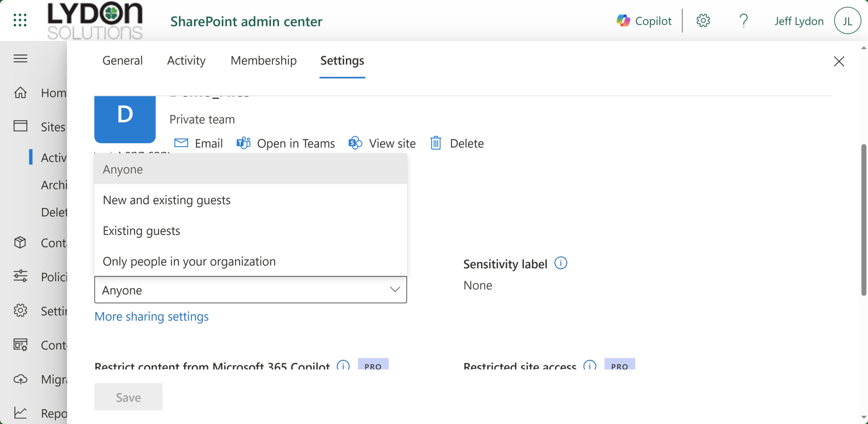The width and height of the screenshot is (868, 424).
Task: Click the Teams icon beside Open in Teams
Action: [243, 143]
